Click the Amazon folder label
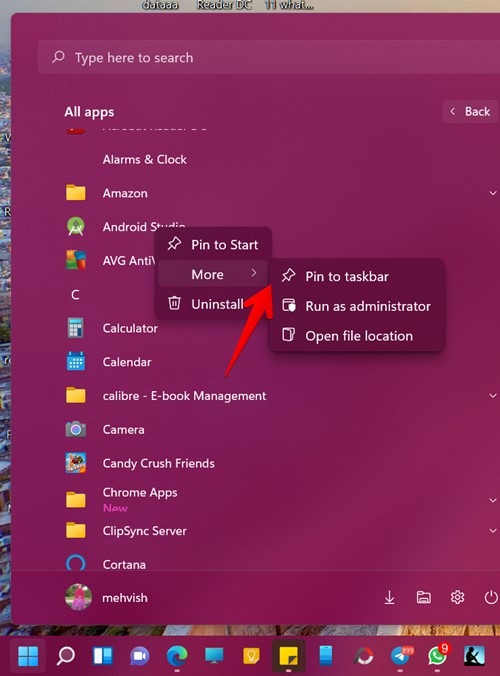The width and height of the screenshot is (500, 676). [x=125, y=193]
